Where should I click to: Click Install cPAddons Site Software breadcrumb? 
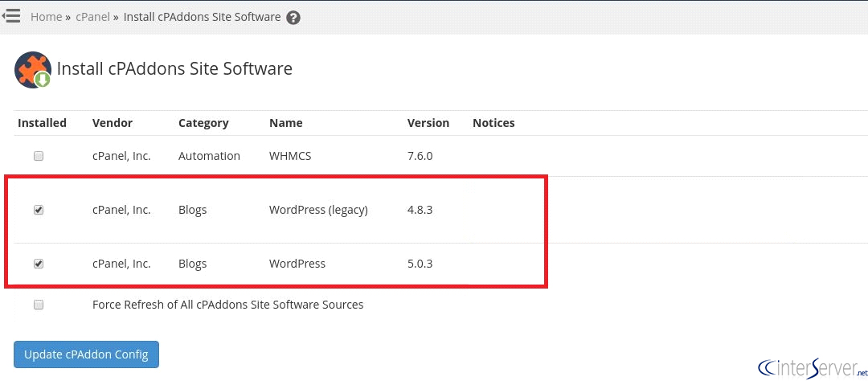(202, 17)
